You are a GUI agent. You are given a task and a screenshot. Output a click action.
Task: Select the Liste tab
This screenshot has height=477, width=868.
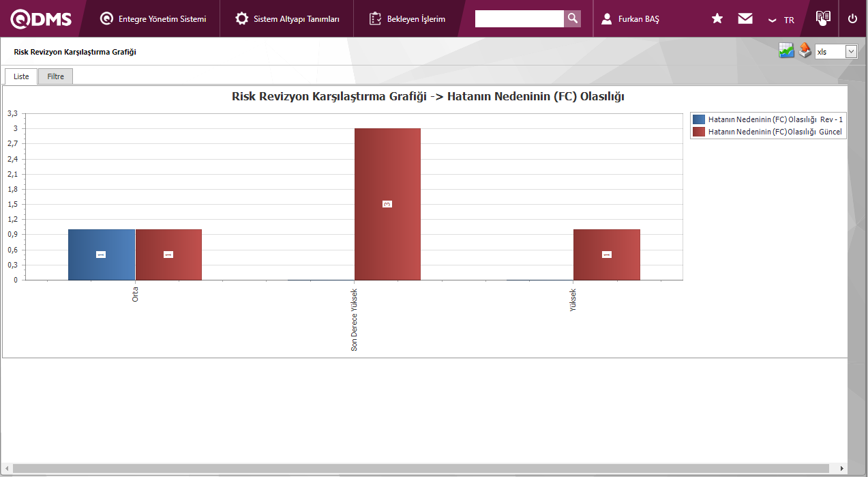(21, 76)
